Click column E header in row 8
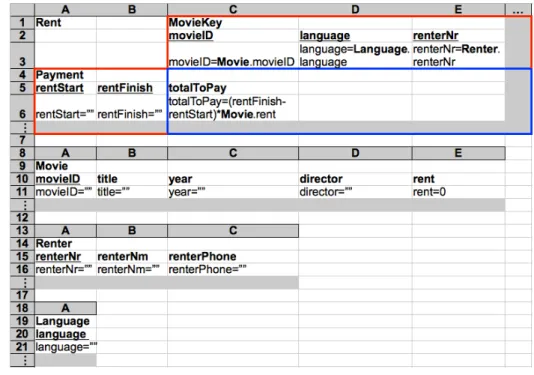This screenshot has height=375, width=534. (458, 153)
